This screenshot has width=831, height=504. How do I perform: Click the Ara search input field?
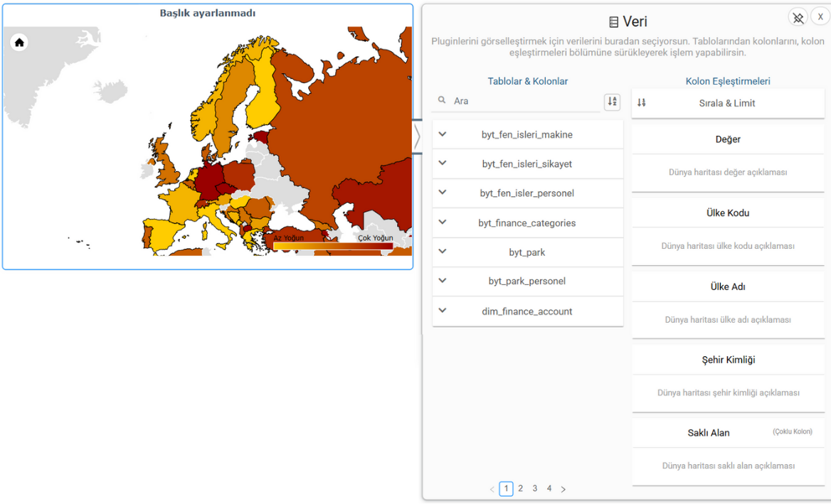(x=525, y=101)
